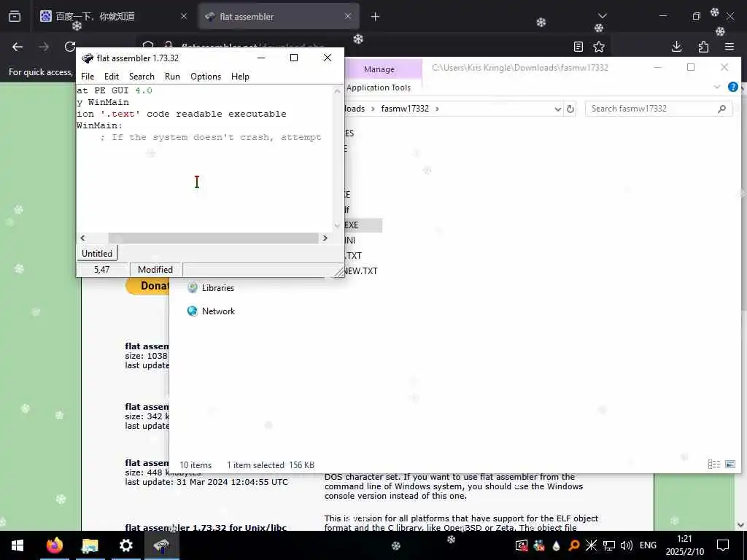Click the flat assembler title bar app icon
Viewport: 747px width, 560px height.
click(88, 58)
